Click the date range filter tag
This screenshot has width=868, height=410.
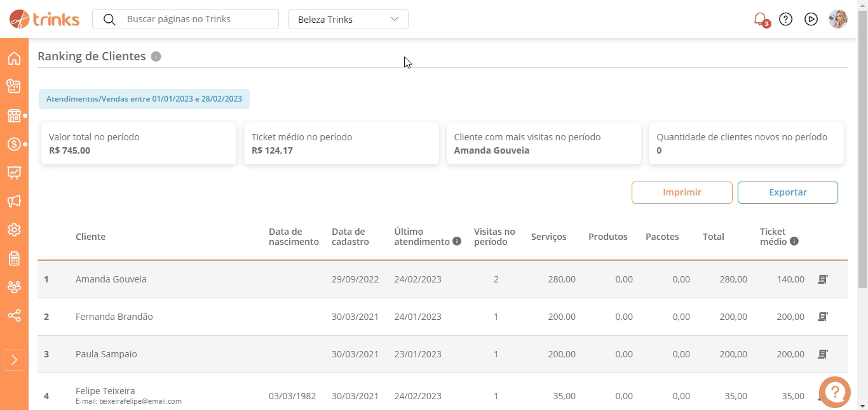point(144,99)
